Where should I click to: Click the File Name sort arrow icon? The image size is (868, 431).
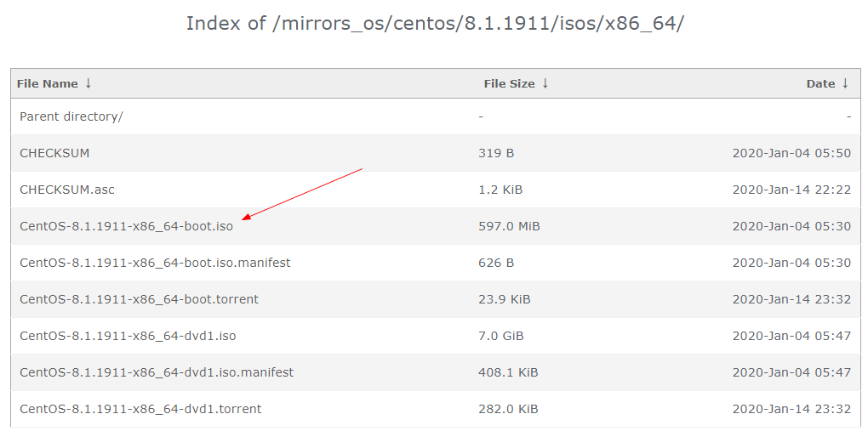tap(88, 83)
